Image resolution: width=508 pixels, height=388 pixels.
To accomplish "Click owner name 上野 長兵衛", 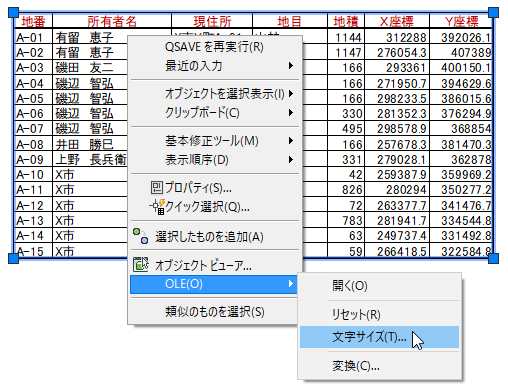I will point(91,159).
